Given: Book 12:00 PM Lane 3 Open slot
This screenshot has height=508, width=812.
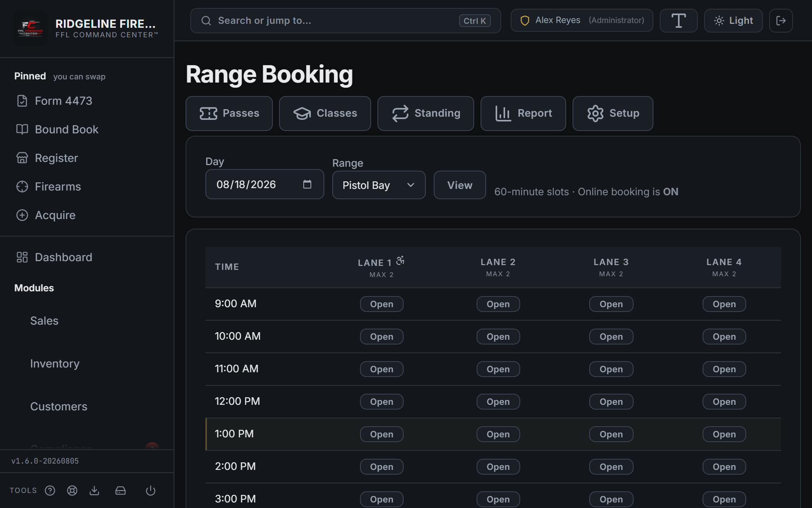Looking at the screenshot, I should coord(611,402).
